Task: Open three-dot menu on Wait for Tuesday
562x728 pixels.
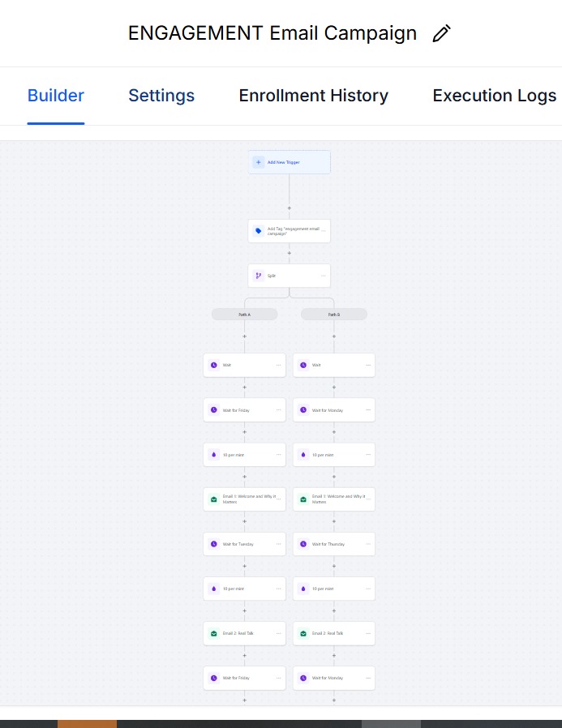Action: coord(279,544)
